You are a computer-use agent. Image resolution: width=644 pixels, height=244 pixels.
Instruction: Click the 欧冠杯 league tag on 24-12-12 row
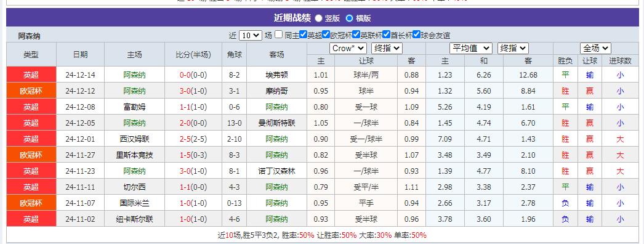31,91
